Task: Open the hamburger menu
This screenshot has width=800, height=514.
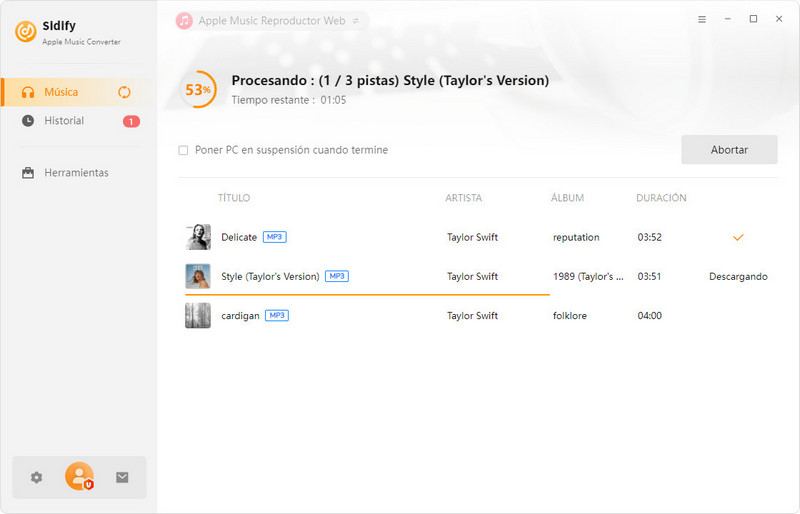Action: [x=702, y=19]
